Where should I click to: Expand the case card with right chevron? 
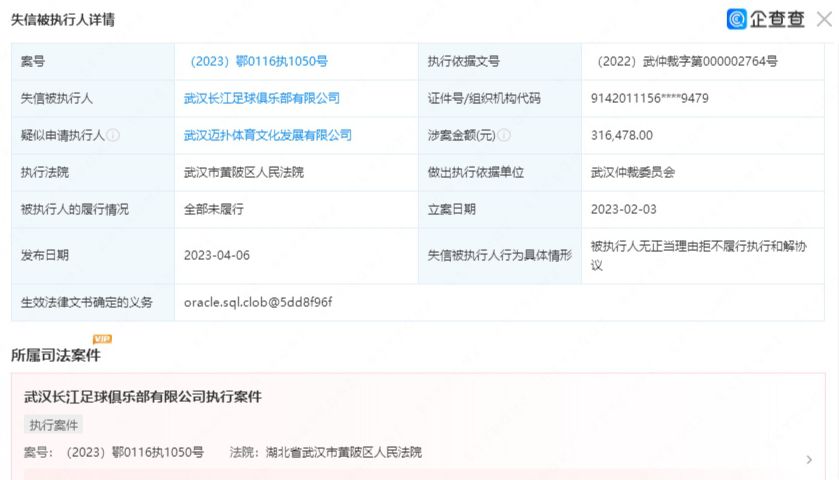tap(808, 460)
